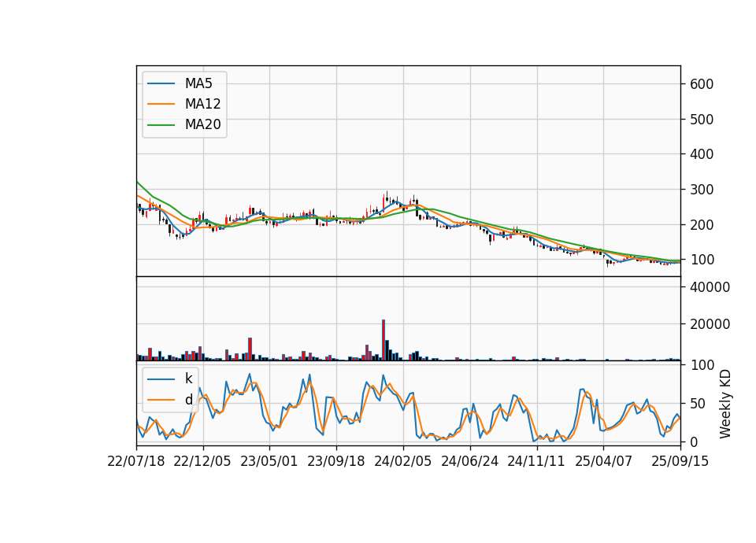756x543 pixels.
Task: Click the 24/06/24 date label
Action: pyautogui.click(x=469, y=461)
